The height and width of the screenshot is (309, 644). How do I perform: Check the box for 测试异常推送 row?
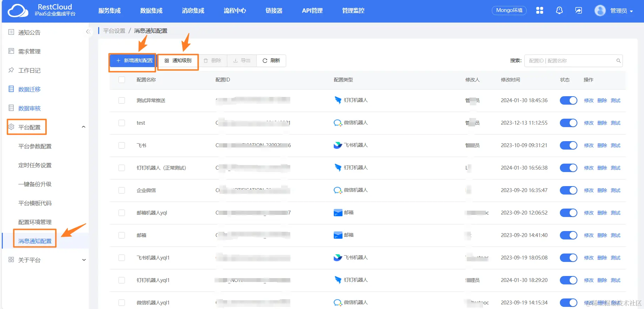tap(122, 100)
